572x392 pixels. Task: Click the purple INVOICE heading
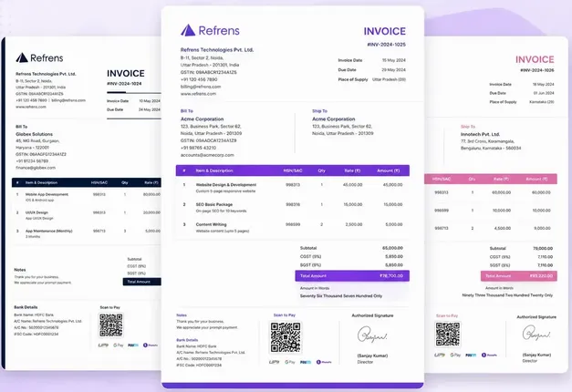pos(384,31)
